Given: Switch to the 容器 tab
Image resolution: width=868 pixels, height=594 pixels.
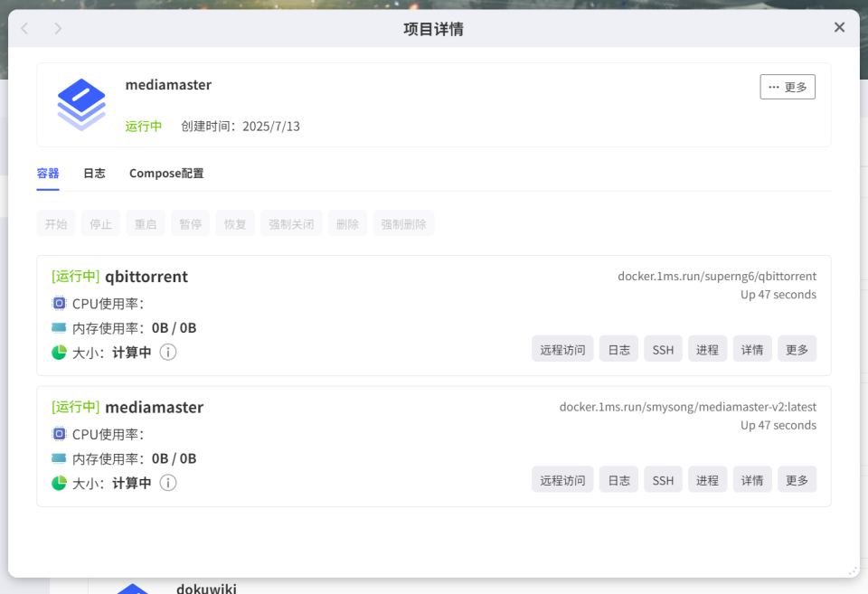Looking at the screenshot, I should click(48, 174).
